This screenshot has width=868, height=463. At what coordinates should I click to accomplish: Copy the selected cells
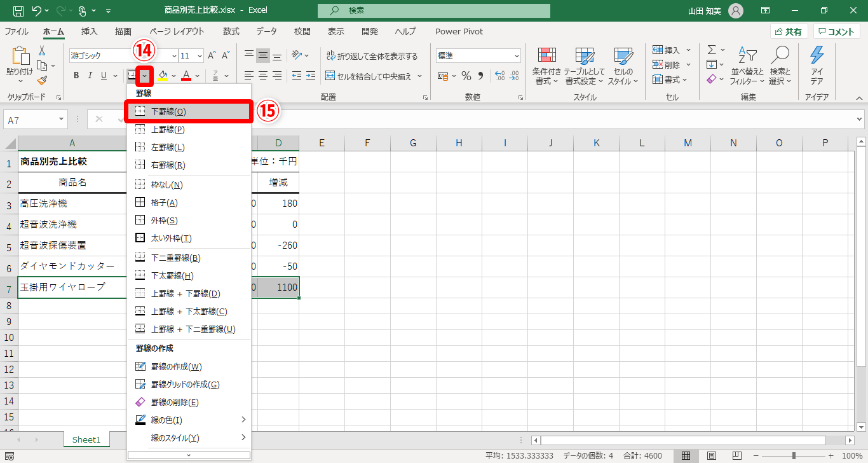pyautogui.click(x=42, y=66)
